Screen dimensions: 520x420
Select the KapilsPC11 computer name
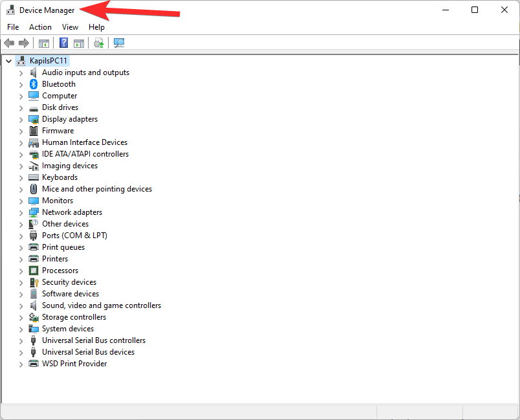click(49, 61)
